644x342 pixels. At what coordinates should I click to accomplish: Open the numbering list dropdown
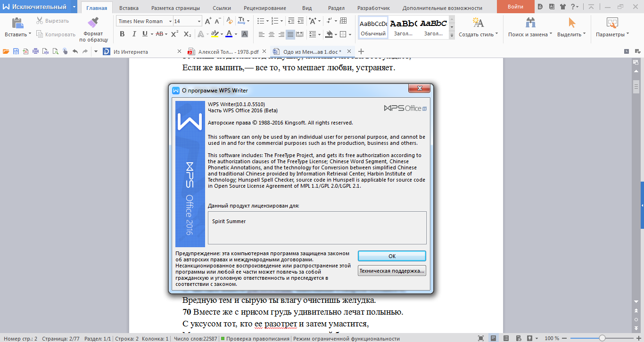coord(281,21)
